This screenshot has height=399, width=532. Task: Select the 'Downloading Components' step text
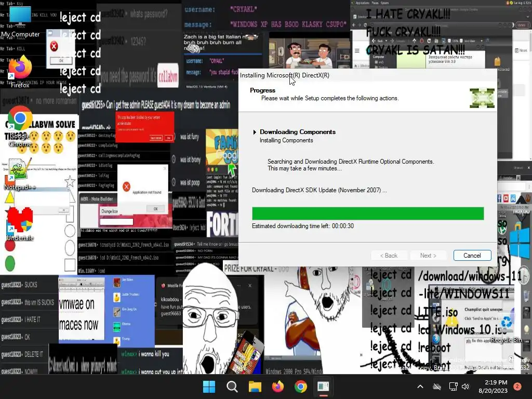pos(298,132)
